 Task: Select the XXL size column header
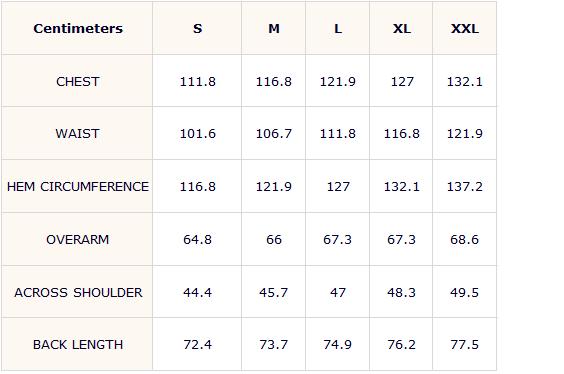465,28
